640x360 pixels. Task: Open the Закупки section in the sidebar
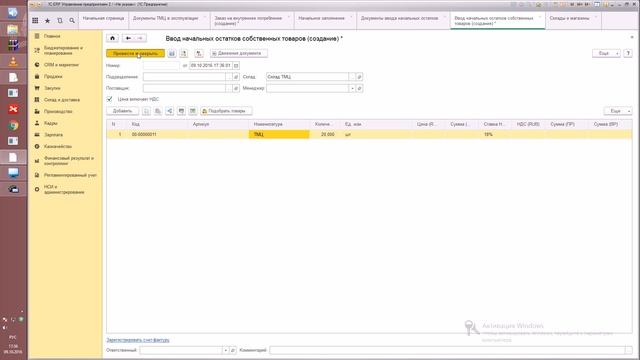(x=52, y=88)
